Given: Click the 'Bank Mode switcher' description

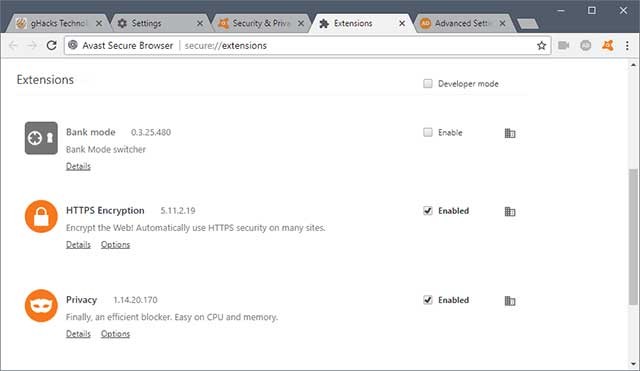Looking at the screenshot, I should [106, 149].
